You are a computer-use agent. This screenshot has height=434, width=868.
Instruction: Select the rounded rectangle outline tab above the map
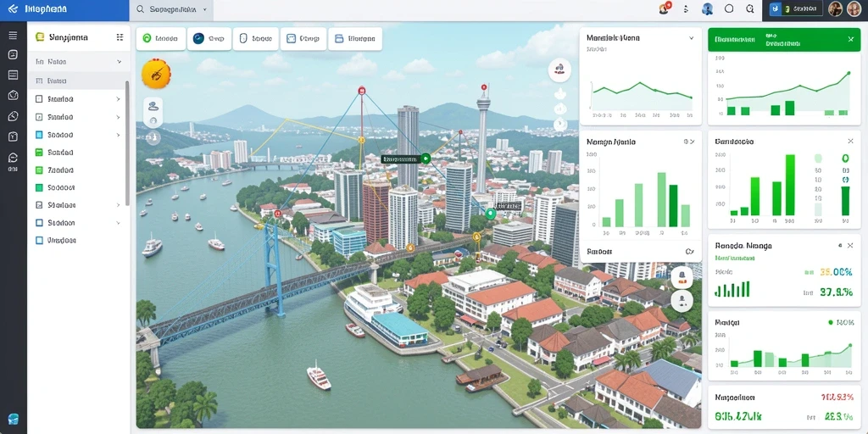tap(256, 39)
